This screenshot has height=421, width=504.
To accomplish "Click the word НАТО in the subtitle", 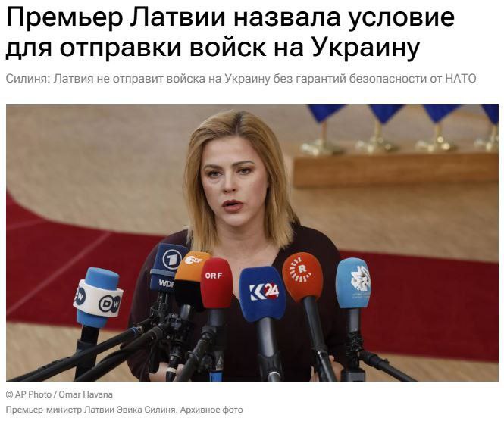I will click(x=461, y=79).
